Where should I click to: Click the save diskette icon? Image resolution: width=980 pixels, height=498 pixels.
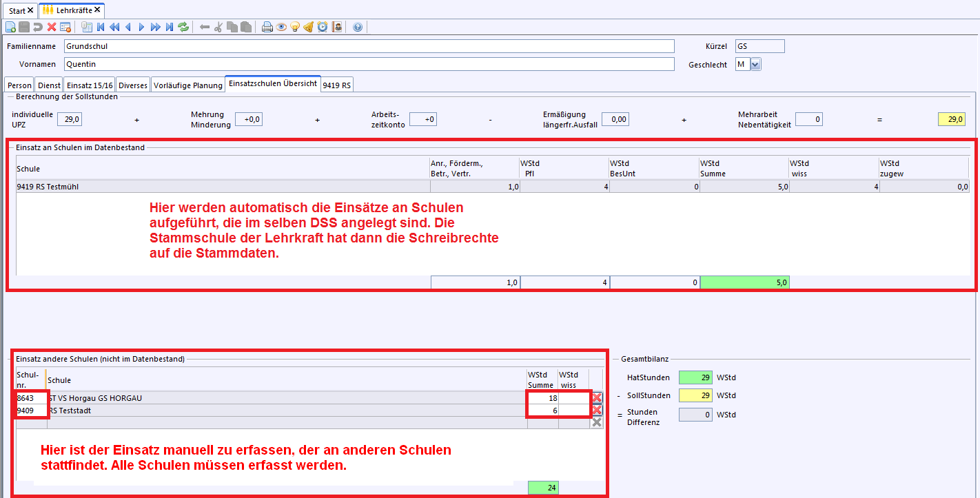(x=24, y=27)
